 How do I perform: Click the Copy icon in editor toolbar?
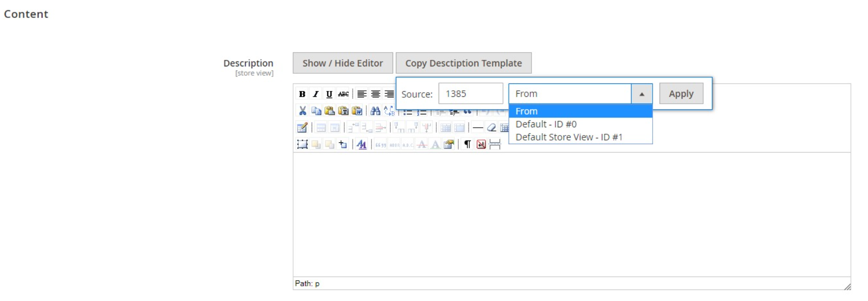(316, 111)
